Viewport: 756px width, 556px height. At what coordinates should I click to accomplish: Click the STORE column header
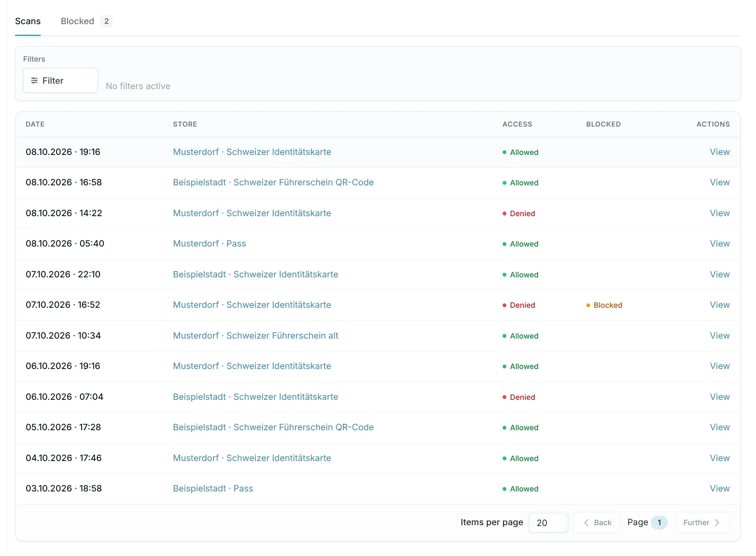[185, 124]
